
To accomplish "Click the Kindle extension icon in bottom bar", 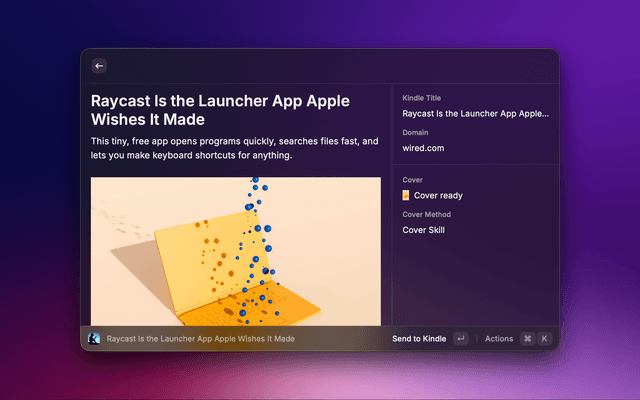I will (x=94, y=339).
